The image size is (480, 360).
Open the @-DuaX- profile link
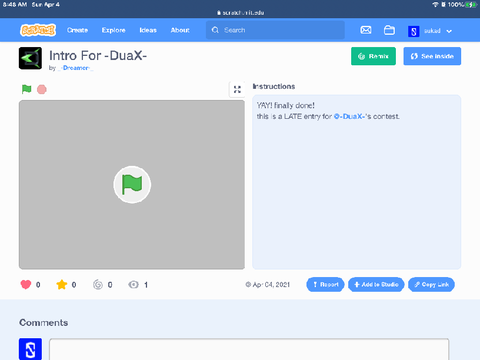tap(349, 116)
